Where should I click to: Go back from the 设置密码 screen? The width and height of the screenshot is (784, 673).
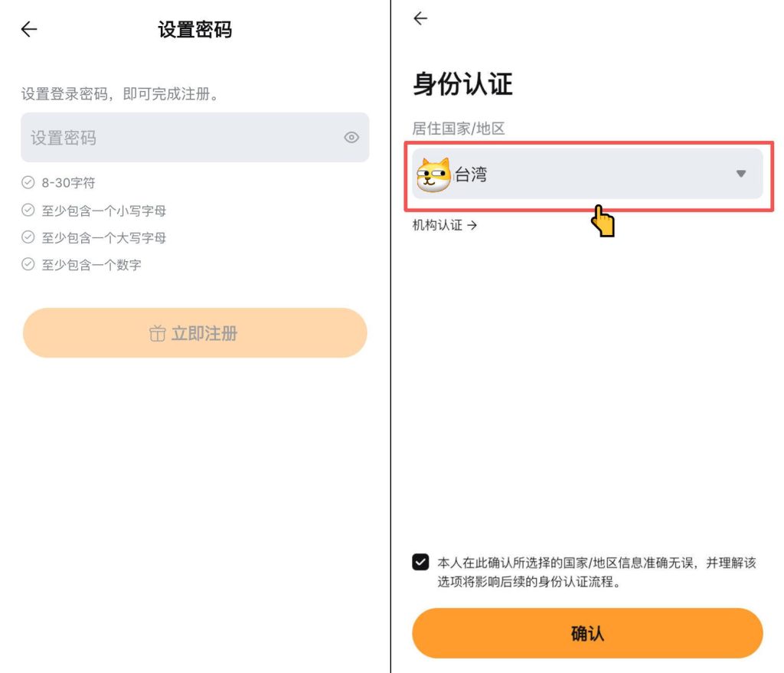click(29, 30)
